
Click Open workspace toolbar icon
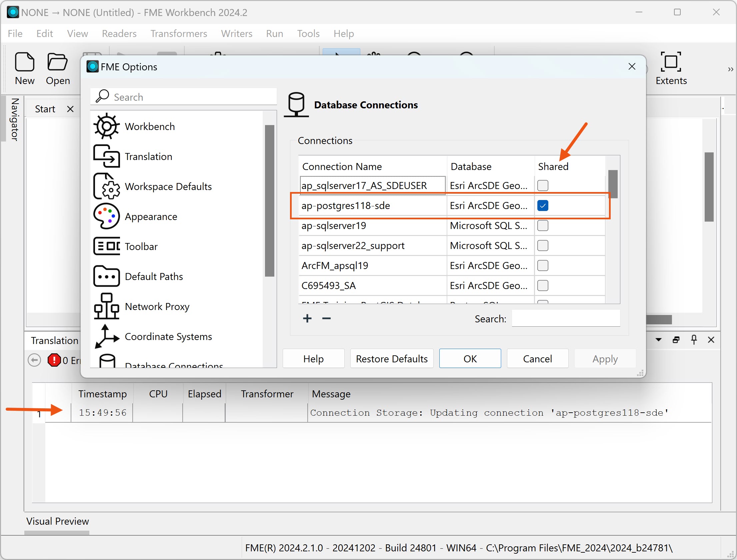click(x=58, y=69)
